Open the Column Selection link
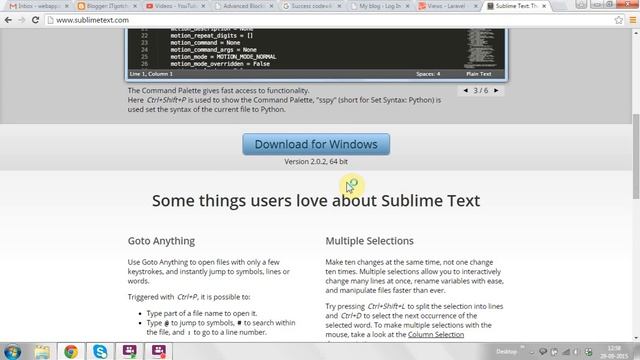 436,334
